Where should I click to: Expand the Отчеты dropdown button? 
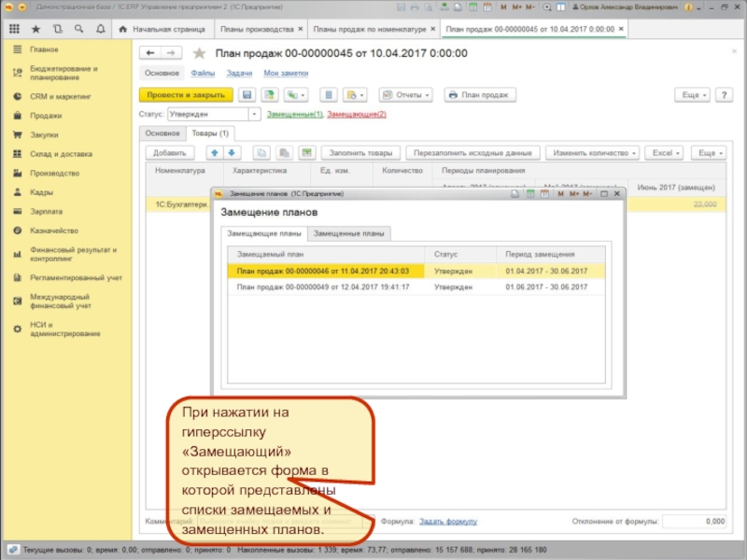[x=405, y=95]
